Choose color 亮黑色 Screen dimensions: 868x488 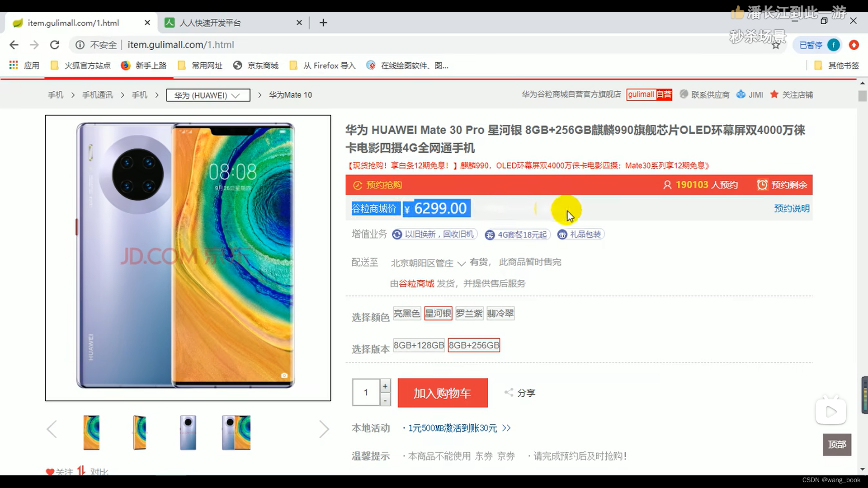tap(407, 313)
